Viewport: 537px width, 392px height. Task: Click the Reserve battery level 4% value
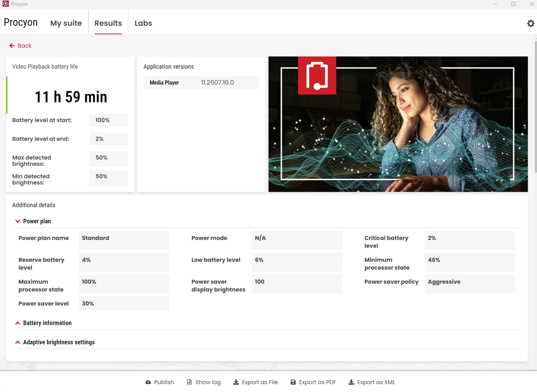pyautogui.click(x=124, y=262)
